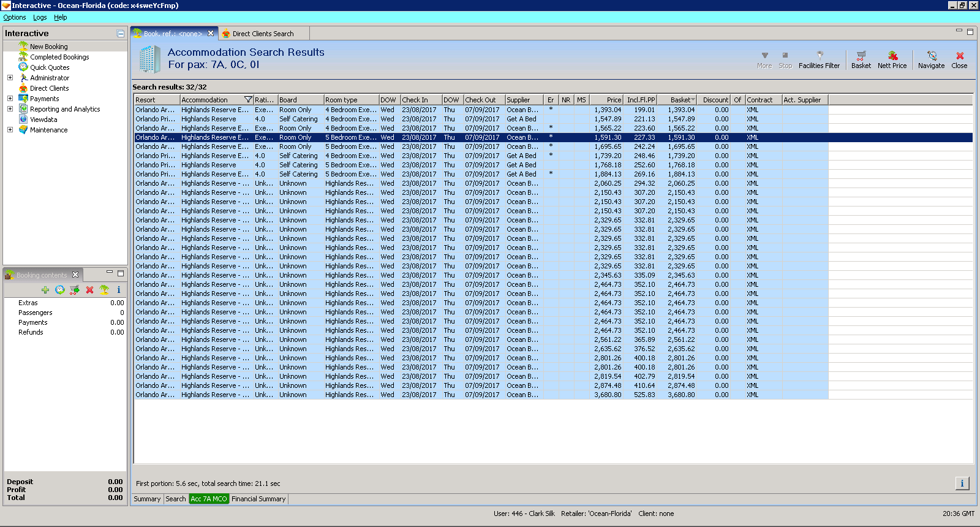This screenshot has width=980, height=527.
Task: Open the Navigate compass tool
Action: pos(931,59)
